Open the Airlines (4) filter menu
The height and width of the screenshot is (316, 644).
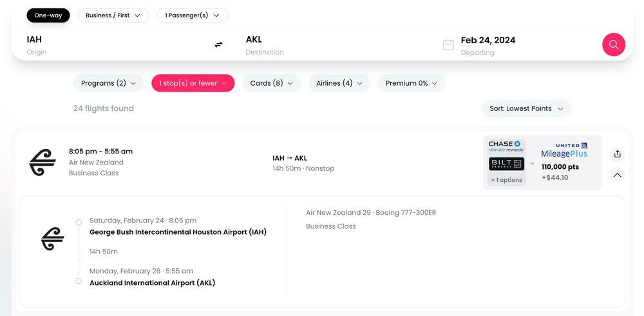click(339, 83)
